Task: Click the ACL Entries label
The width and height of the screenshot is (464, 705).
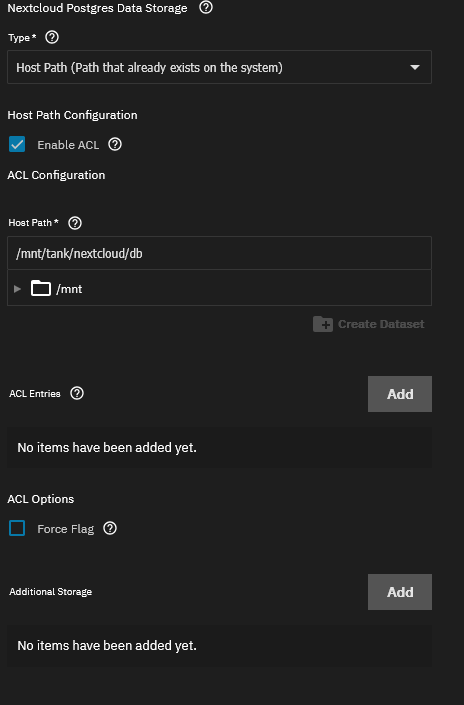Action: coord(35,393)
